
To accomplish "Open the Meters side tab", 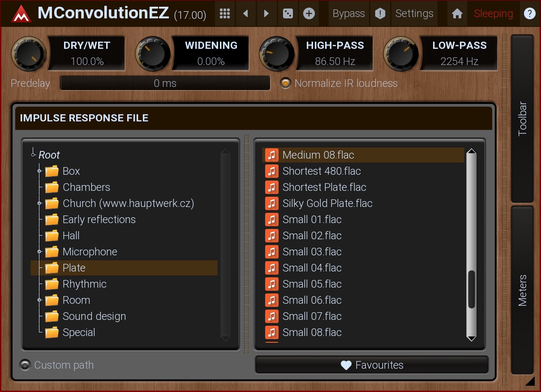I will pos(522,290).
